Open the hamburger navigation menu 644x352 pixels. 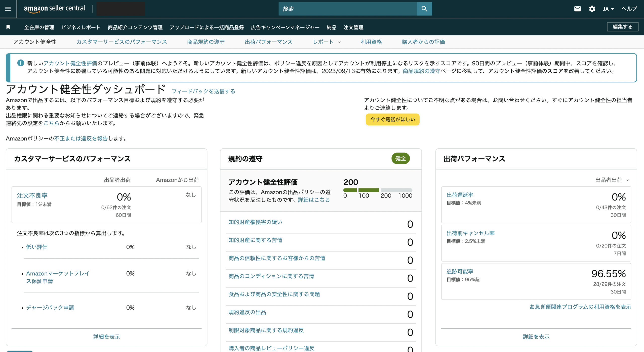pyautogui.click(x=8, y=9)
